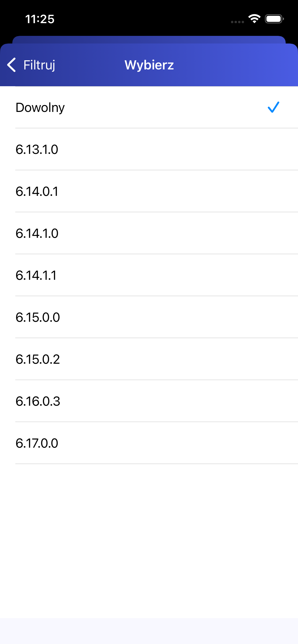The height and width of the screenshot is (644, 298).
Task: Tap the blue checkmark next to Dowolny
Action: coord(273,107)
